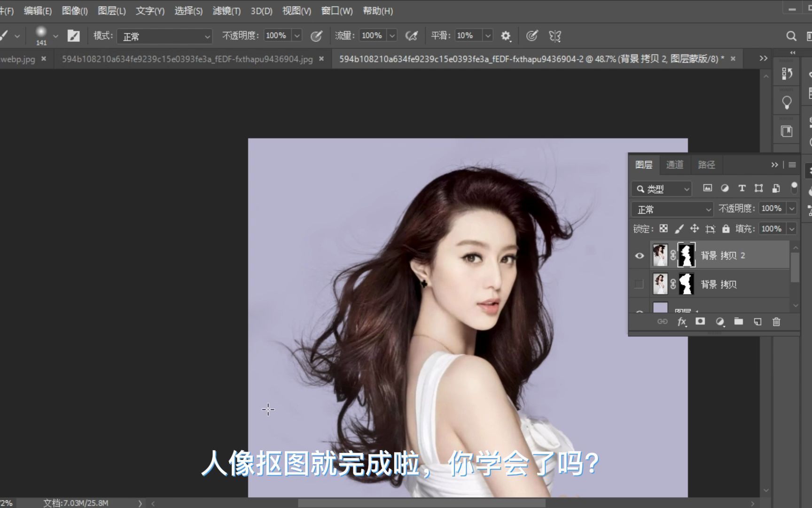Select the image thumbnail of 背景 拷贝 layer
Screen dimensions: 812x508
(660, 284)
